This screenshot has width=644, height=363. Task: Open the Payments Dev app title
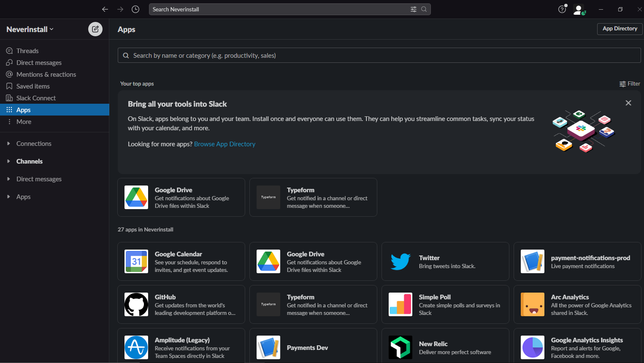[x=307, y=347]
